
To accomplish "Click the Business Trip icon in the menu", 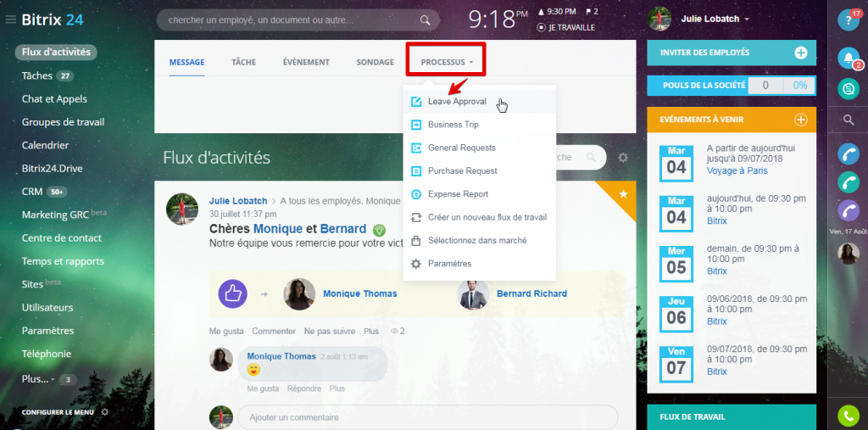I will coord(415,125).
